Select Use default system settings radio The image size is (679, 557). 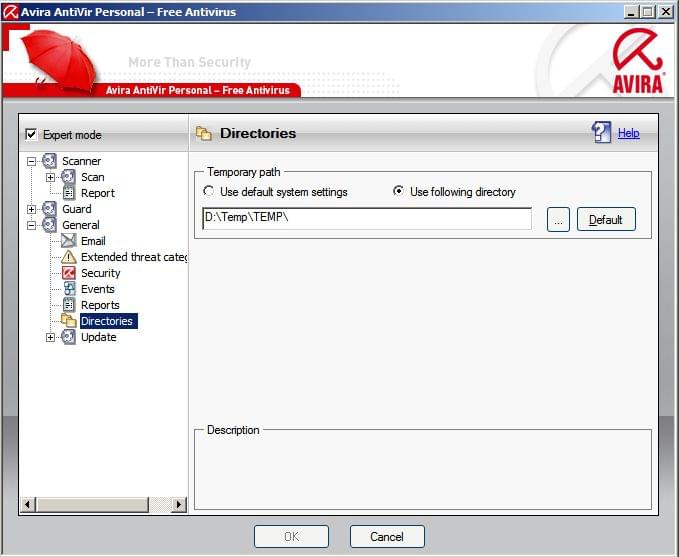click(x=209, y=191)
